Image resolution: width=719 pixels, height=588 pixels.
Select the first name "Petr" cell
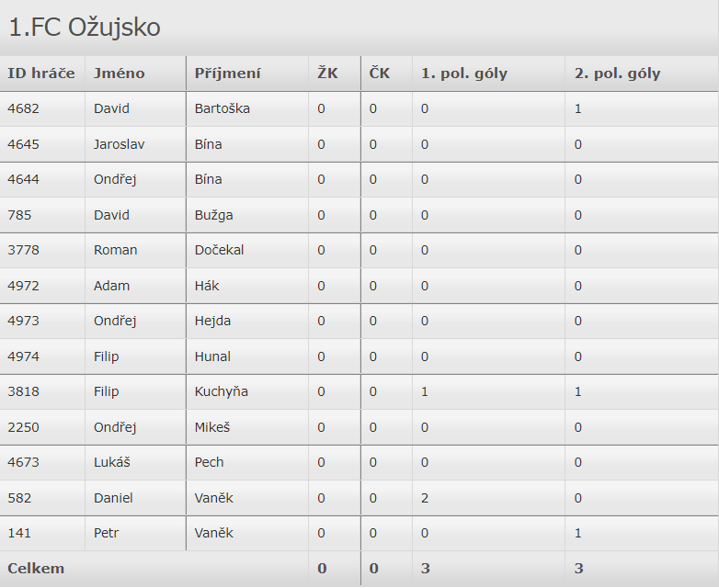point(107,533)
